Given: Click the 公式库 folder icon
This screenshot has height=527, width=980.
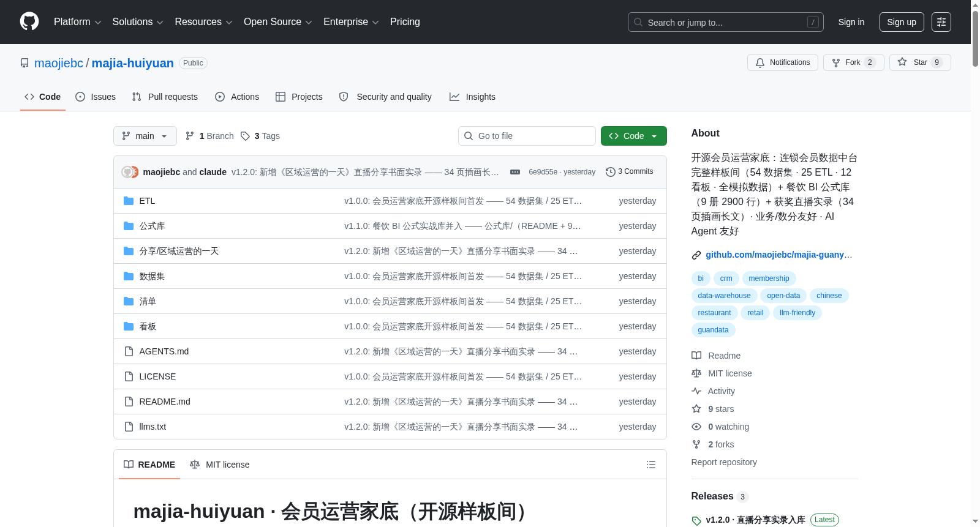Looking at the screenshot, I should point(129,226).
